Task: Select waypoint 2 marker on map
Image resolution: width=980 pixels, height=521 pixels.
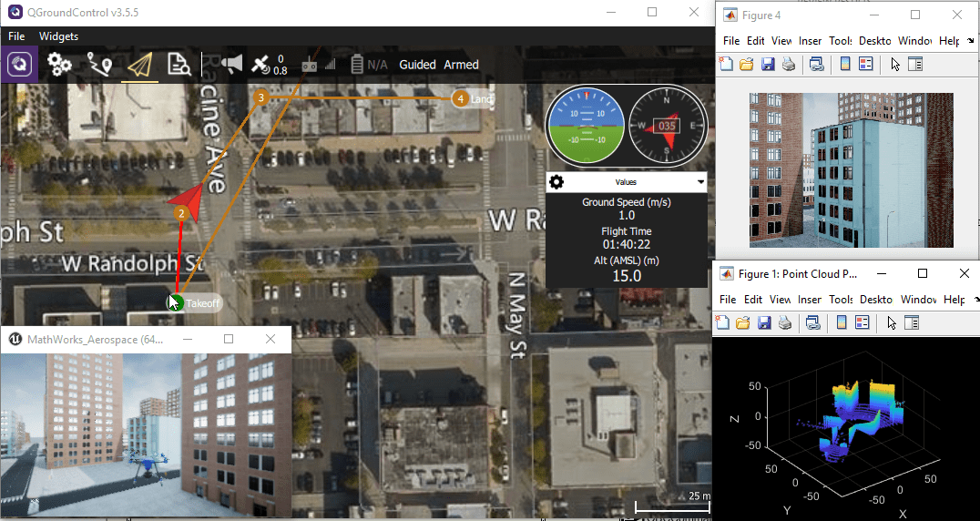Action: pyautogui.click(x=181, y=213)
